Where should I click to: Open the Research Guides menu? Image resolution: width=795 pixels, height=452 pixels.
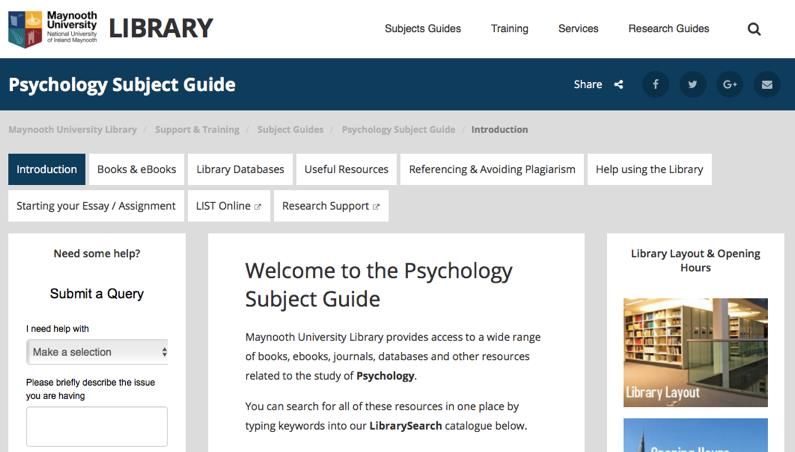pyautogui.click(x=669, y=28)
